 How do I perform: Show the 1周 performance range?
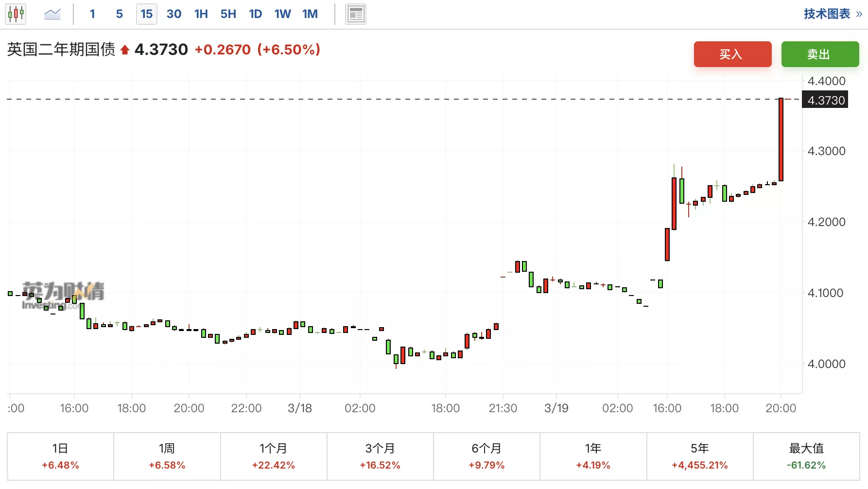tap(167, 456)
